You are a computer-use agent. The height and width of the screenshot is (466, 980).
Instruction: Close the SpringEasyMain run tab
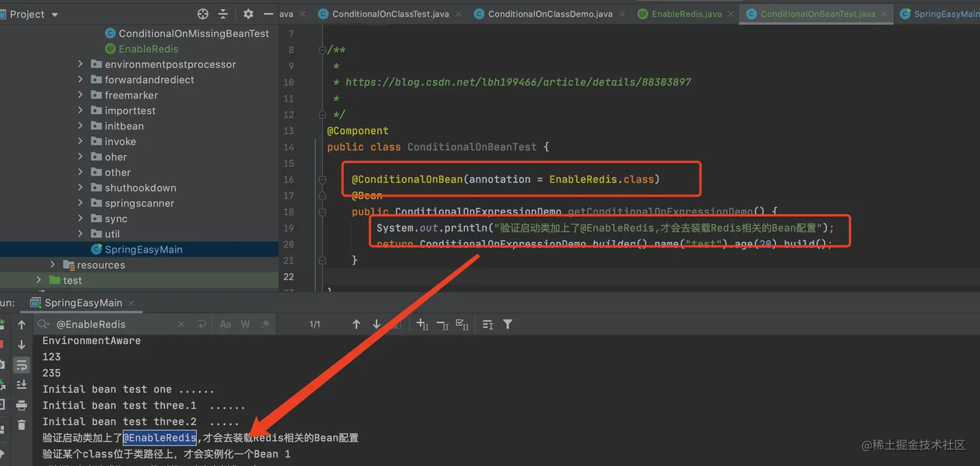point(132,303)
